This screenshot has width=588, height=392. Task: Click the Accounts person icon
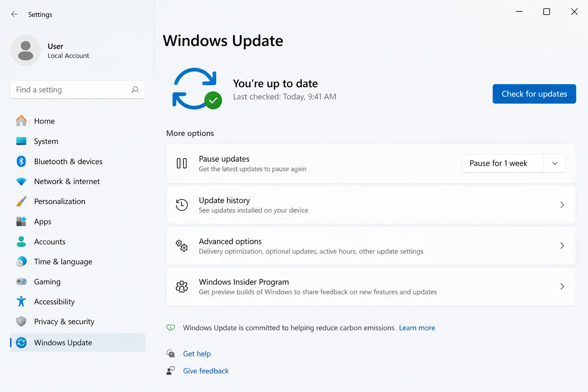click(21, 242)
